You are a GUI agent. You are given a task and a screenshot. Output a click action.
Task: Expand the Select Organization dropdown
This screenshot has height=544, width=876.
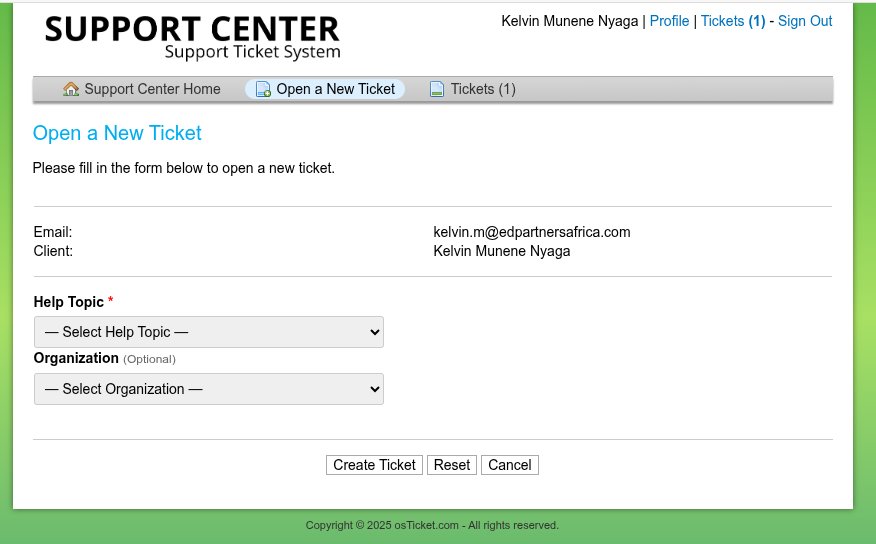click(x=209, y=389)
